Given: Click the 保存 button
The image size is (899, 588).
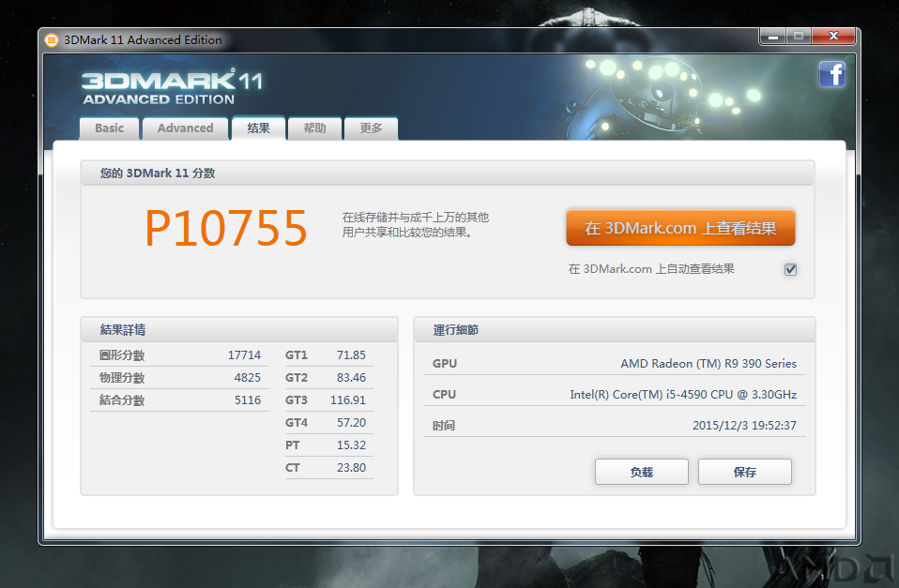Looking at the screenshot, I should [745, 472].
